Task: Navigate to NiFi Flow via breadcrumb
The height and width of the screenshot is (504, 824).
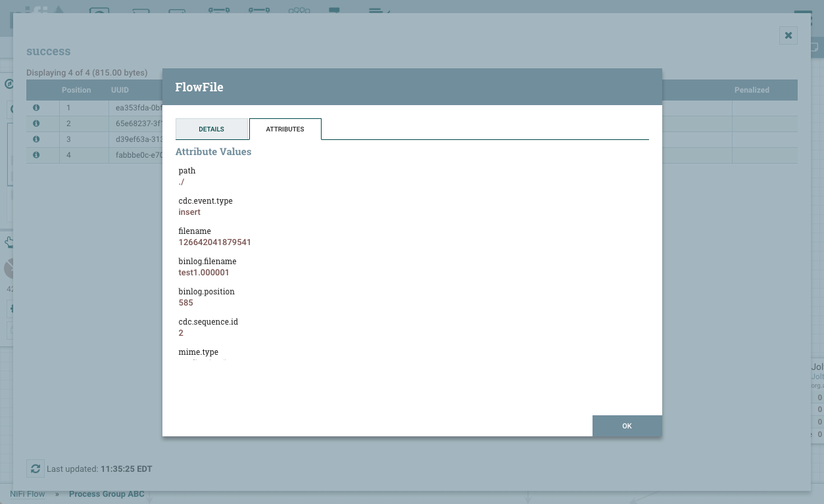Action: pyautogui.click(x=27, y=493)
